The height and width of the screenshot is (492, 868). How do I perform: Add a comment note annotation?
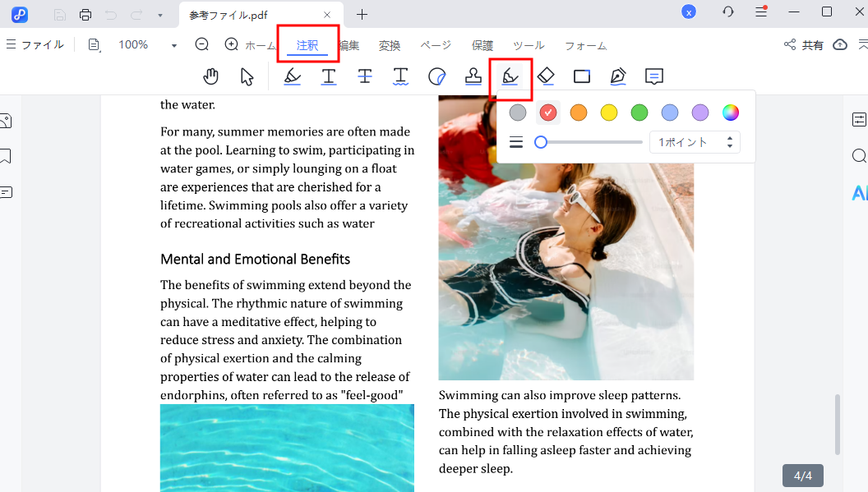point(654,76)
